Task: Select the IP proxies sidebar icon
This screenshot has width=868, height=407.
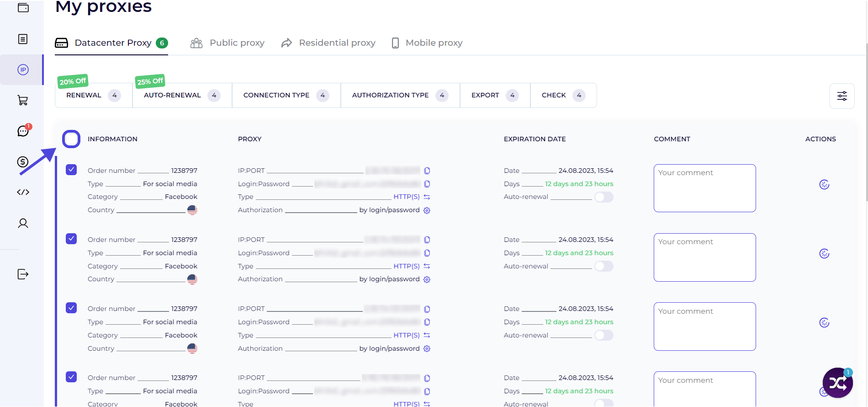Action: 23,70
